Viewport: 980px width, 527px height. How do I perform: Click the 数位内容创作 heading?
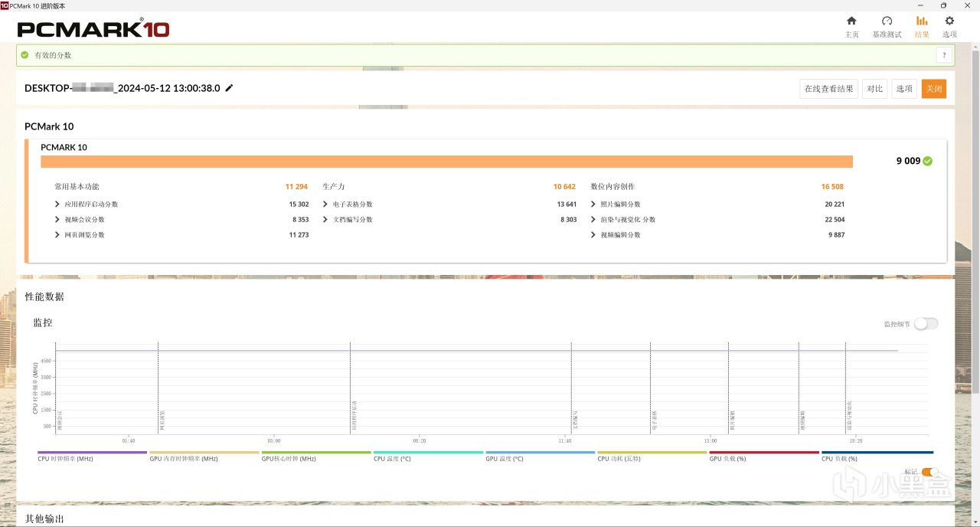pyautogui.click(x=612, y=187)
